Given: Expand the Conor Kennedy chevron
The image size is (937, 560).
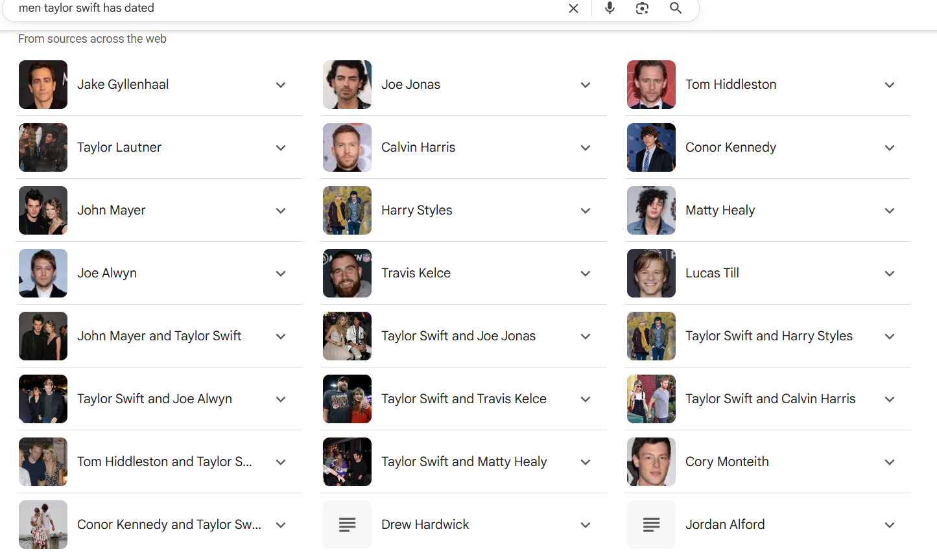Looking at the screenshot, I should [x=890, y=148].
